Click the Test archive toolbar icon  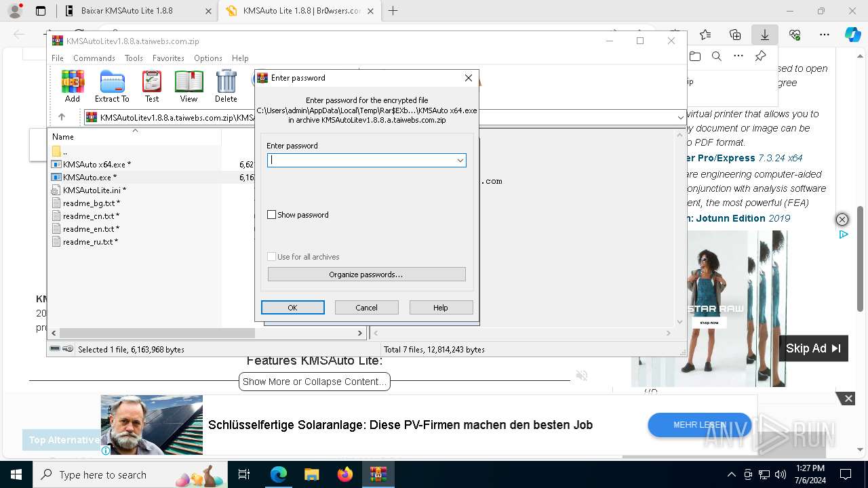click(x=152, y=86)
